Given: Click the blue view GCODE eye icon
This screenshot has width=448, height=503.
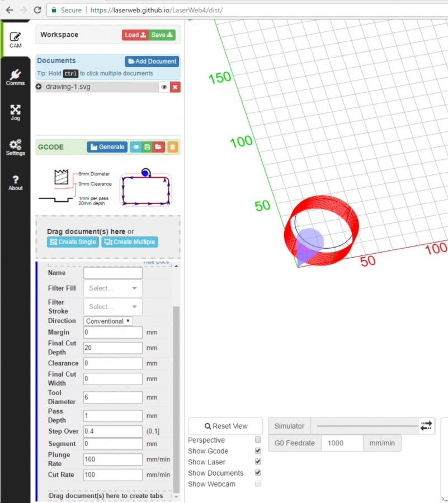Looking at the screenshot, I should click(135, 147).
